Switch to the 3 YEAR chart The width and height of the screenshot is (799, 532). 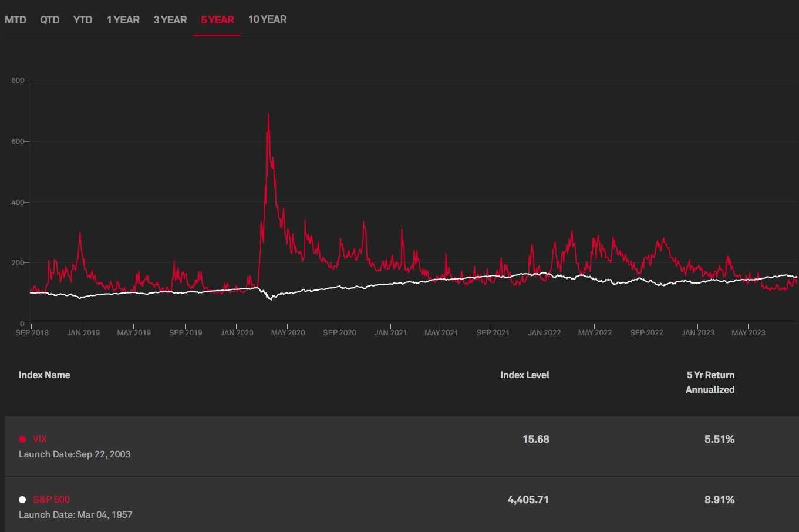click(x=170, y=19)
